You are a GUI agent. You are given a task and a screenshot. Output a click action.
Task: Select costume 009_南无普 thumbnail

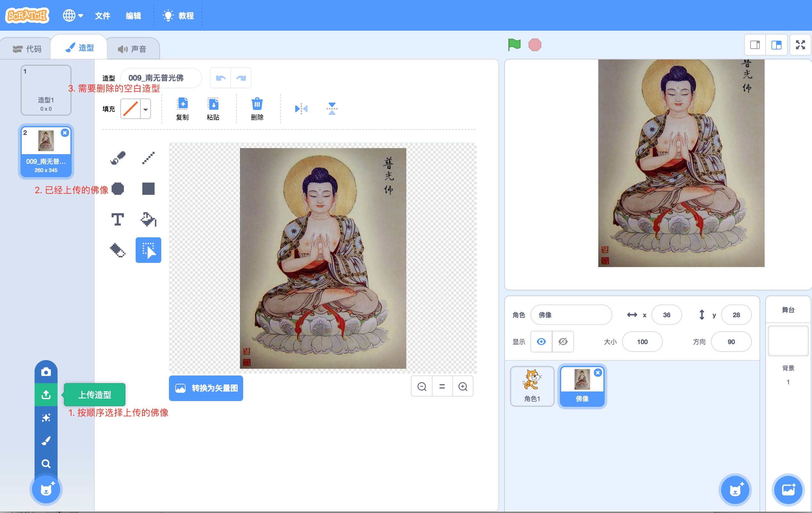46,151
